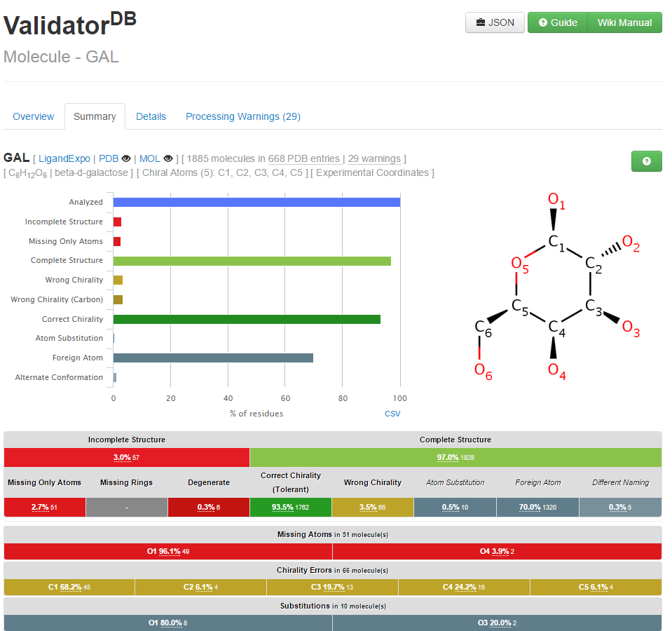Click the O1 96.1% 49 missing atom cell
Viewport: 672px width, 631px height.
point(168,551)
